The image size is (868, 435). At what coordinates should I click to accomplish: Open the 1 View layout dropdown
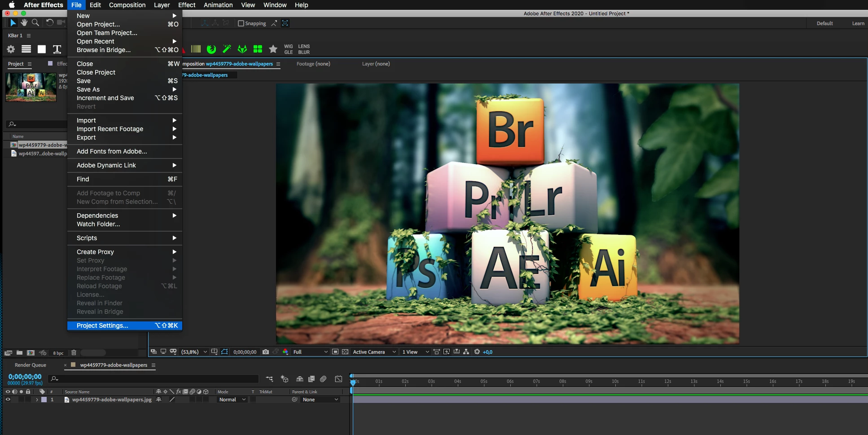tap(416, 352)
